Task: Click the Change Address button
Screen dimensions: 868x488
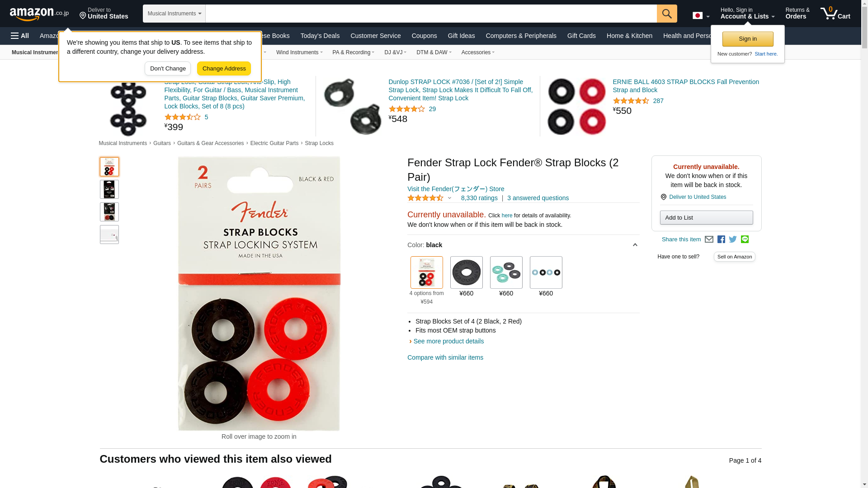Action: pyautogui.click(x=224, y=69)
